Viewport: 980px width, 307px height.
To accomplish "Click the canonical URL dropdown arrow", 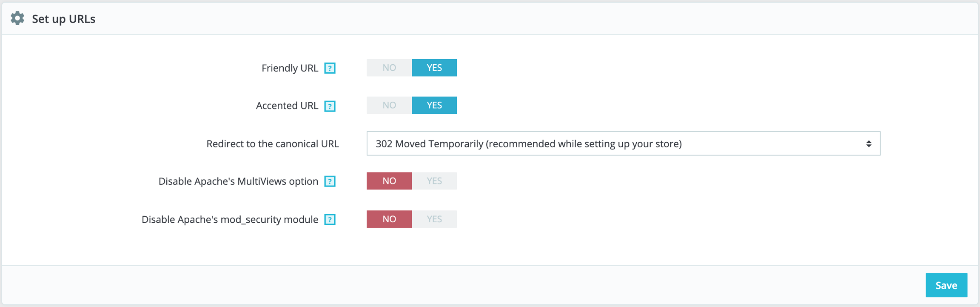I will [x=869, y=144].
